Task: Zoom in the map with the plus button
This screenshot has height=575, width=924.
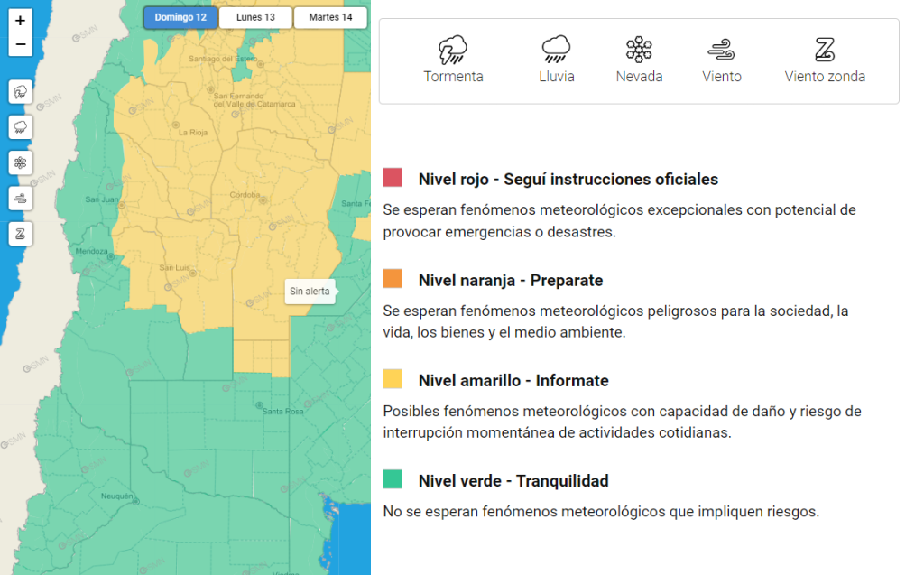Action: pos(21,20)
